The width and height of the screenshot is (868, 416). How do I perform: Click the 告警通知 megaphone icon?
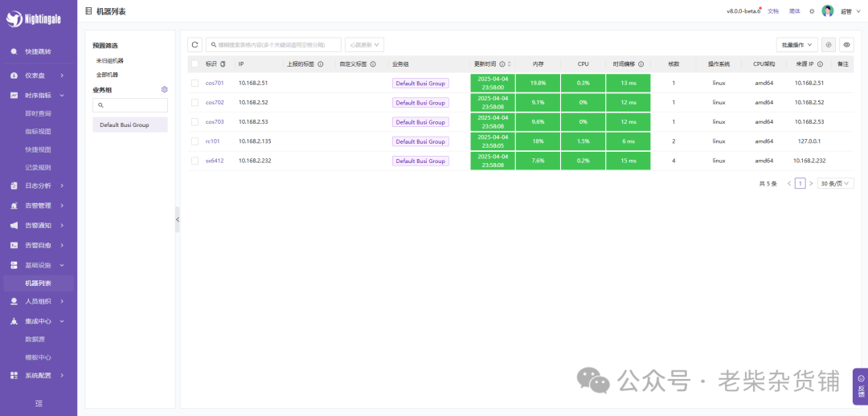pyautogui.click(x=14, y=226)
